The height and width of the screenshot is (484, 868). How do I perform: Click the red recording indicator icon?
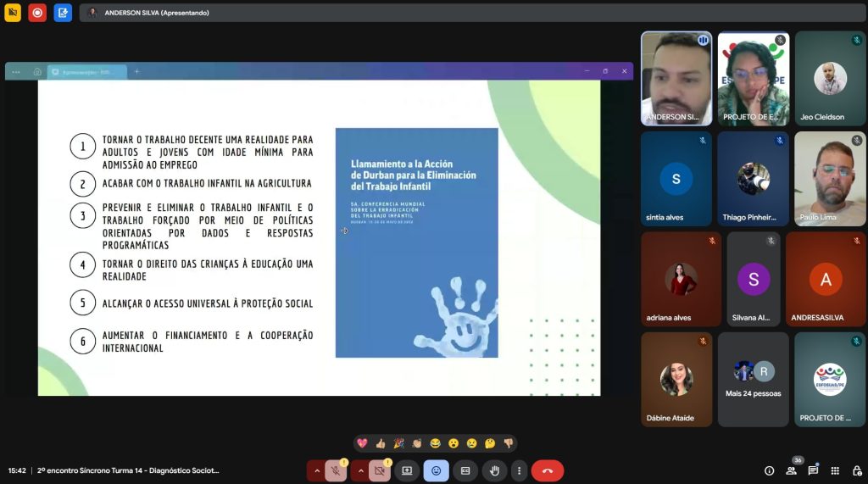[x=37, y=13]
